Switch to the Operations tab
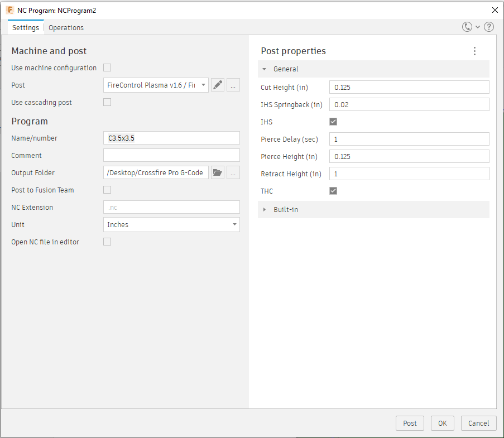Viewport: 504px width, 438px height. 66,27
